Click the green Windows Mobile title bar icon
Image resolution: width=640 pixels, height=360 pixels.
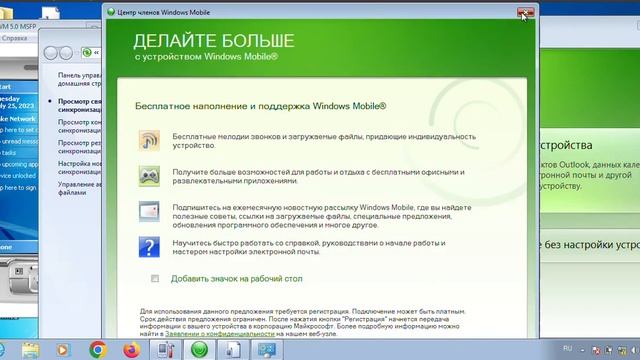pos(111,12)
